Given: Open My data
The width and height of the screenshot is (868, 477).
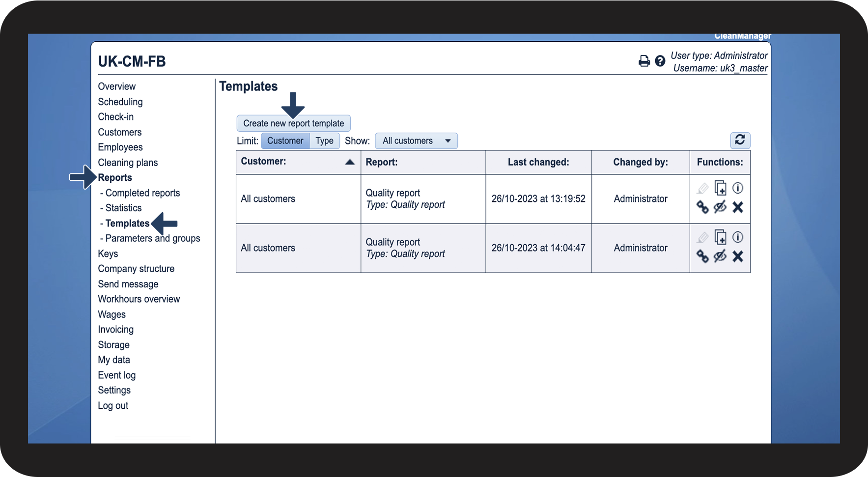Looking at the screenshot, I should pyautogui.click(x=114, y=360).
